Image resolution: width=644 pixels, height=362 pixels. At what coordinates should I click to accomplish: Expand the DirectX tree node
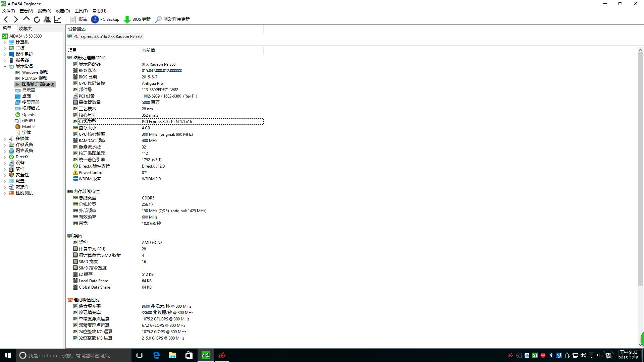pos(5,157)
